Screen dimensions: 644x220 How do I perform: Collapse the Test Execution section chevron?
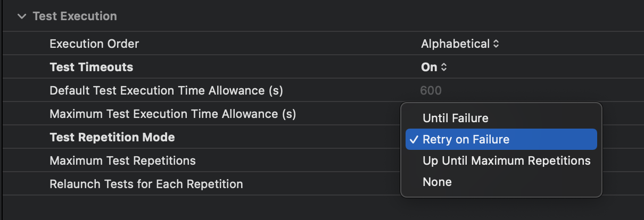(21, 16)
